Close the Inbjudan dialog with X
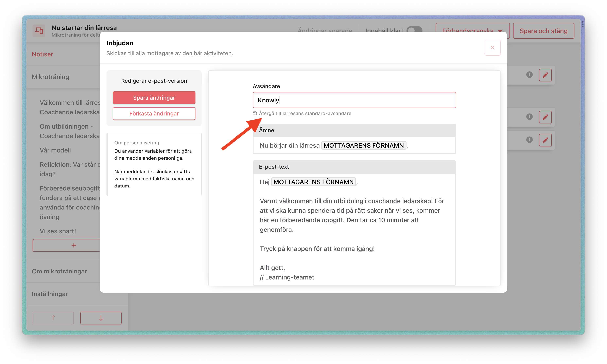This screenshot has height=364, width=607. click(x=492, y=48)
